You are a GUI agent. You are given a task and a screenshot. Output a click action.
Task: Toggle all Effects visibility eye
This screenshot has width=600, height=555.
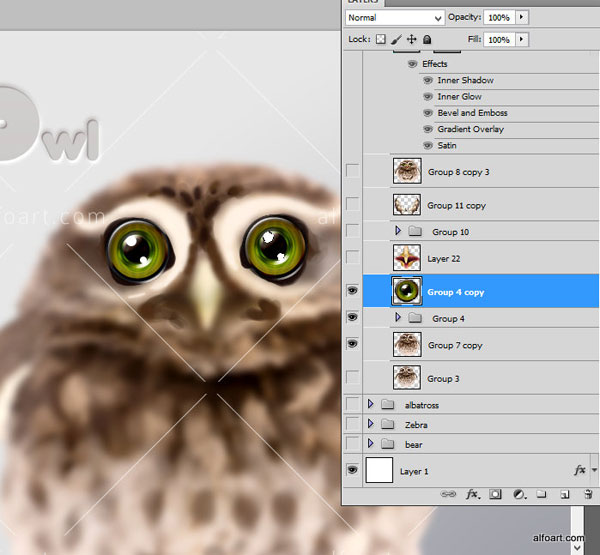pos(412,64)
